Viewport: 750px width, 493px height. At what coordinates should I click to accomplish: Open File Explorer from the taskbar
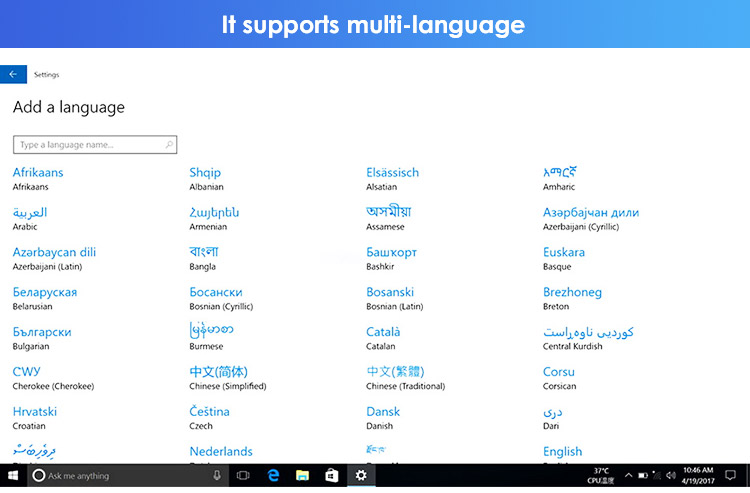click(302, 475)
